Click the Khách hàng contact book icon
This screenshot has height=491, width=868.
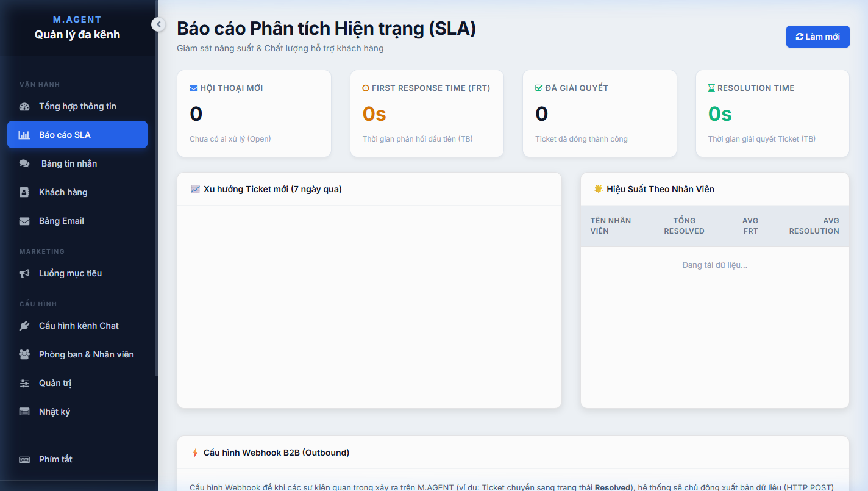click(24, 192)
